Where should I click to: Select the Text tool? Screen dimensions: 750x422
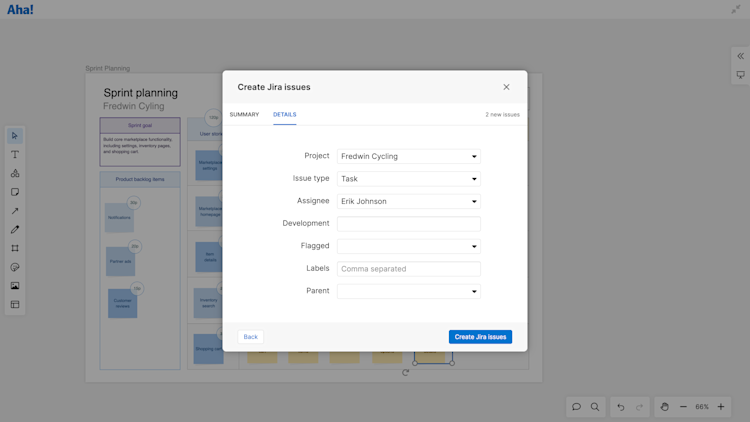(x=15, y=155)
